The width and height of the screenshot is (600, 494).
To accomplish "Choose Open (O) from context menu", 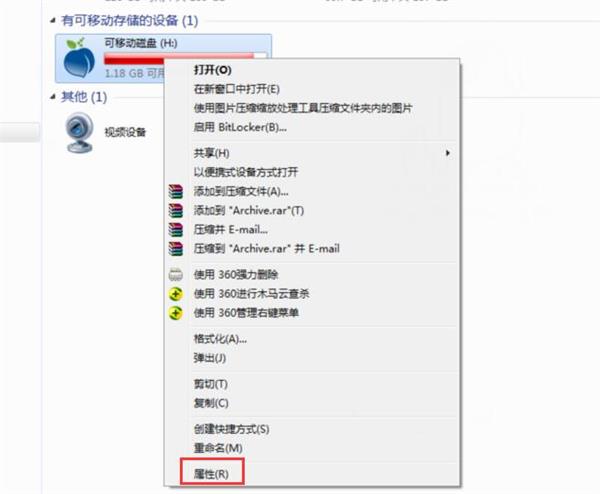I will coord(213,70).
